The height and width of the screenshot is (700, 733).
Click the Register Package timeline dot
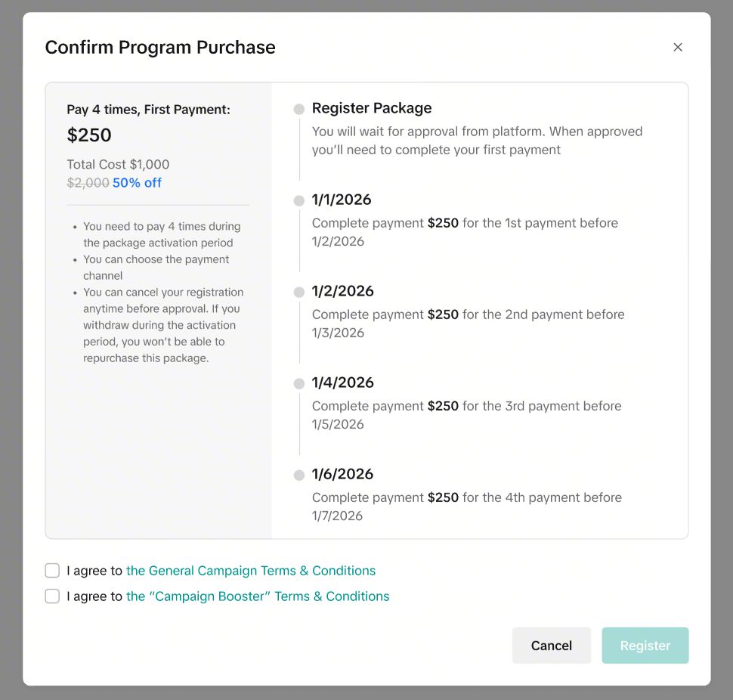pyautogui.click(x=299, y=110)
